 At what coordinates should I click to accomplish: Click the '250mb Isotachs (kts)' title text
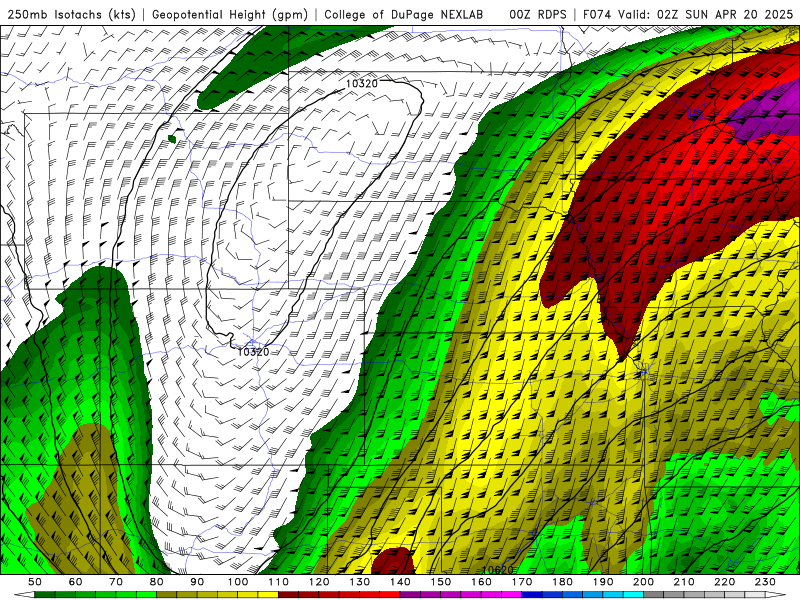(71, 14)
